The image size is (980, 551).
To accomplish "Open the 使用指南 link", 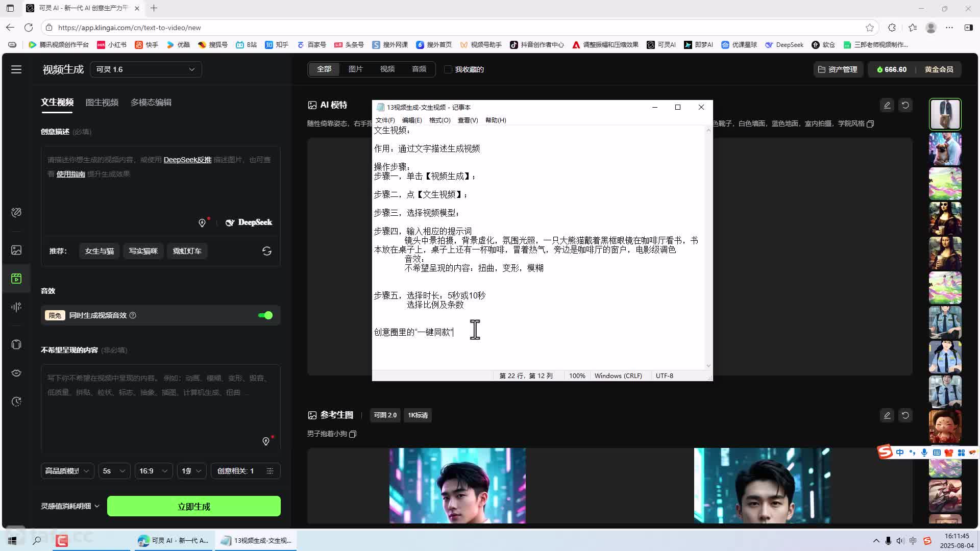I will (x=70, y=174).
